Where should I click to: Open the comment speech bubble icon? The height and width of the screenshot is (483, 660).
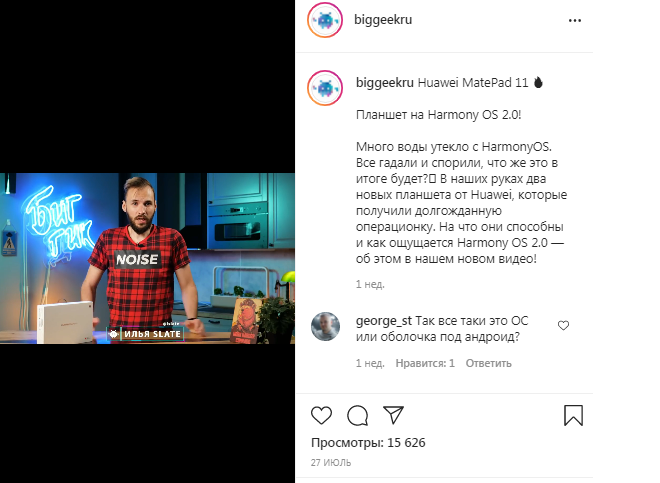358,416
